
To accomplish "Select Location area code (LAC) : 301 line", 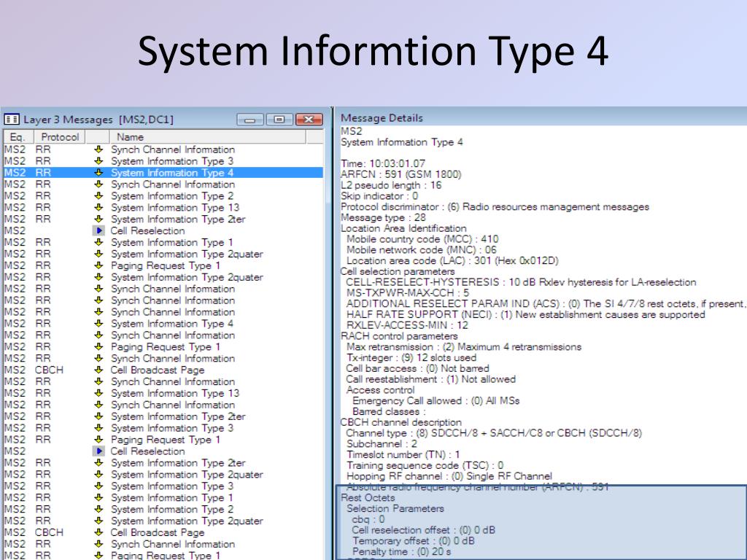I will coord(452,260).
